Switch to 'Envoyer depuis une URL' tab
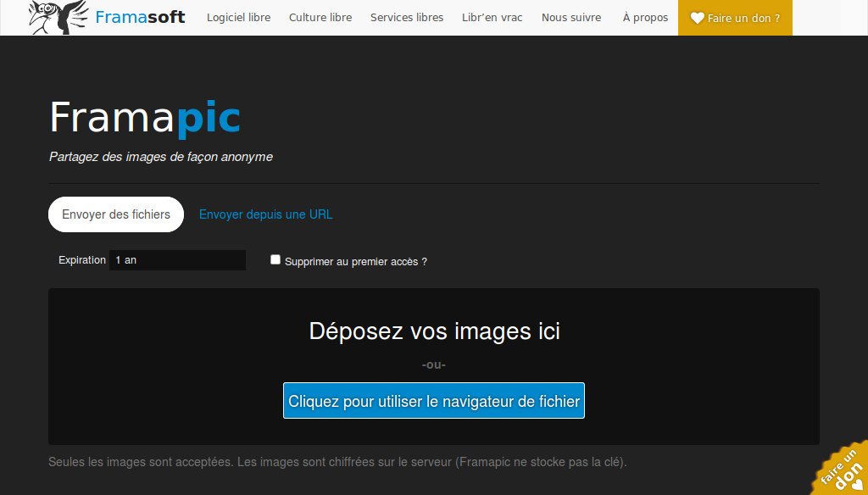The height and width of the screenshot is (495, 868). coord(265,214)
